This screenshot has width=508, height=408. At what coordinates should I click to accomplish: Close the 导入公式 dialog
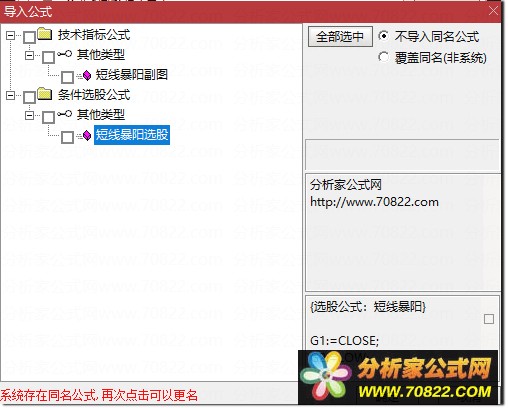(494, 11)
